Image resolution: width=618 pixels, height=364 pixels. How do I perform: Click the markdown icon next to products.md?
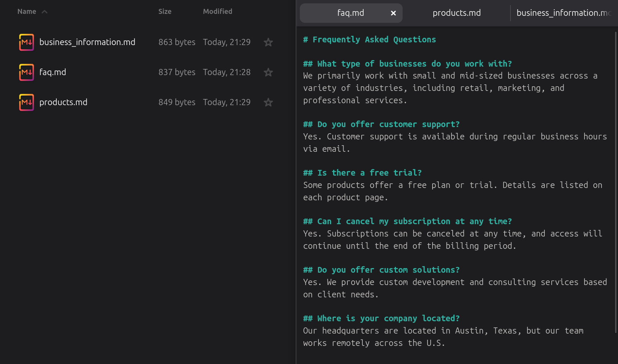(26, 102)
